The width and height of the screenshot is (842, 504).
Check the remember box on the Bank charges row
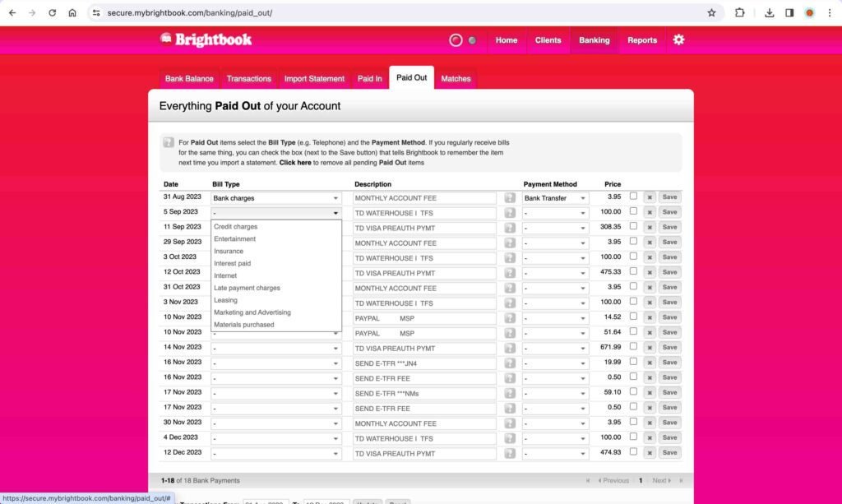(x=631, y=197)
